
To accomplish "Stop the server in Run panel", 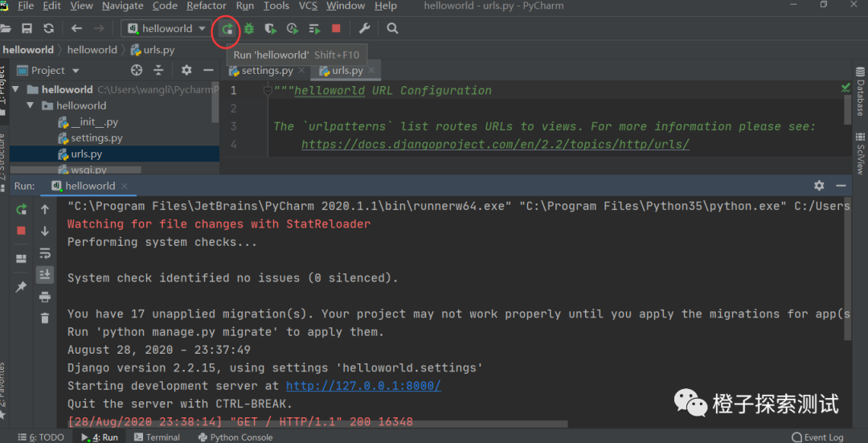I will pos(21,231).
